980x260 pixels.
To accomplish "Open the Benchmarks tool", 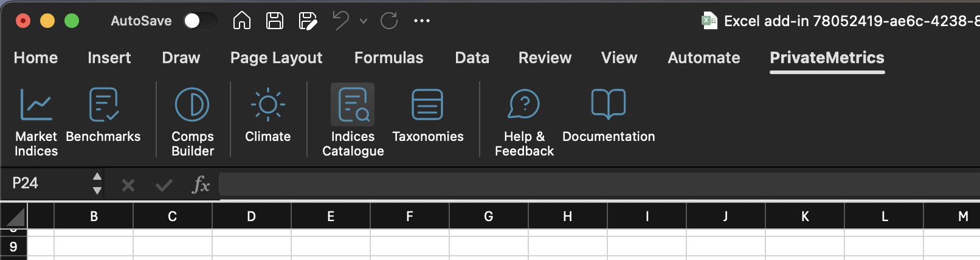I will tap(103, 120).
